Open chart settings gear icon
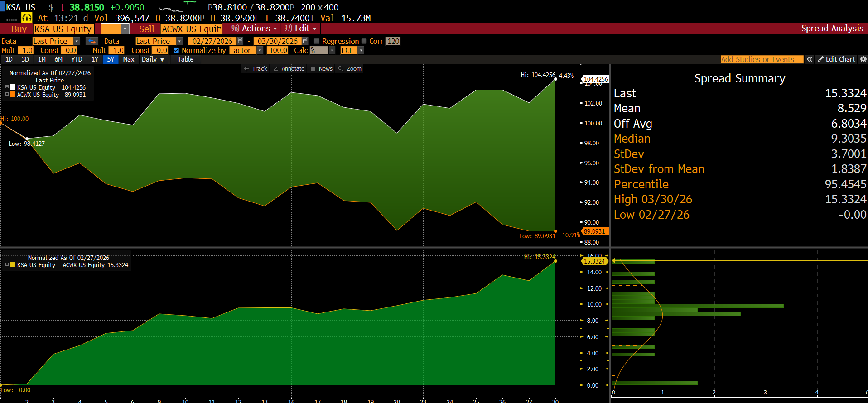This screenshot has height=403, width=868. tap(863, 59)
